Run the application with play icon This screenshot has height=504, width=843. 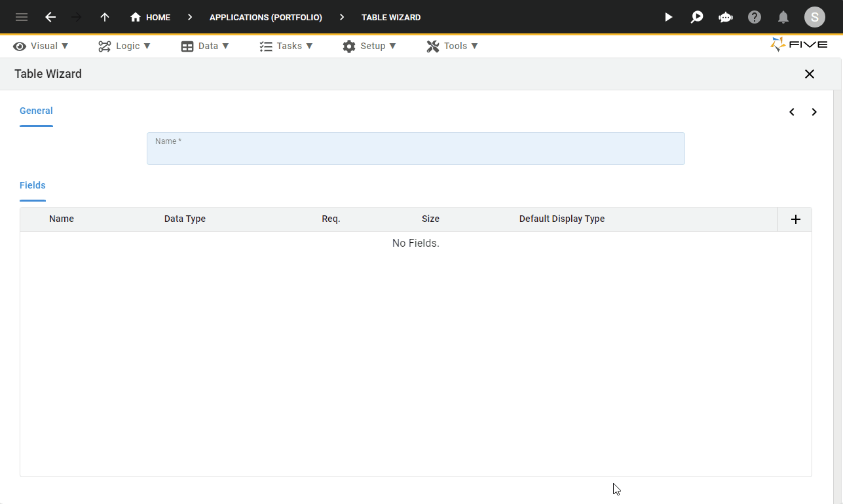coord(668,17)
